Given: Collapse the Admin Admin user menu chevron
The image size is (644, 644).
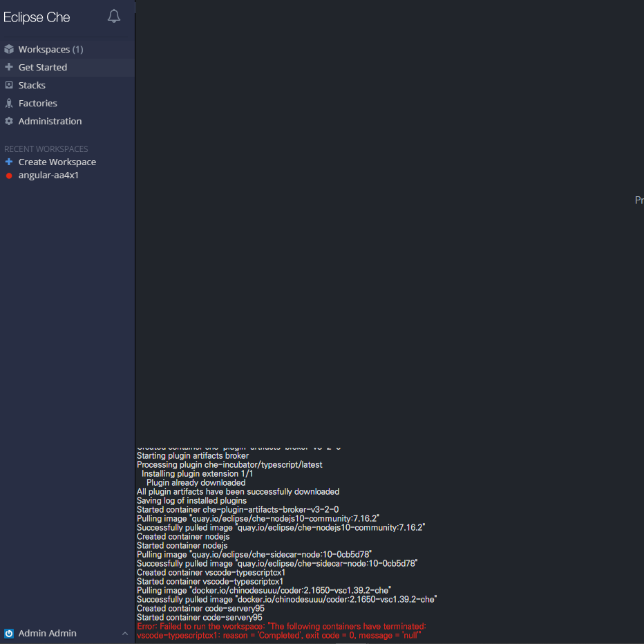Looking at the screenshot, I should click(124, 633).
